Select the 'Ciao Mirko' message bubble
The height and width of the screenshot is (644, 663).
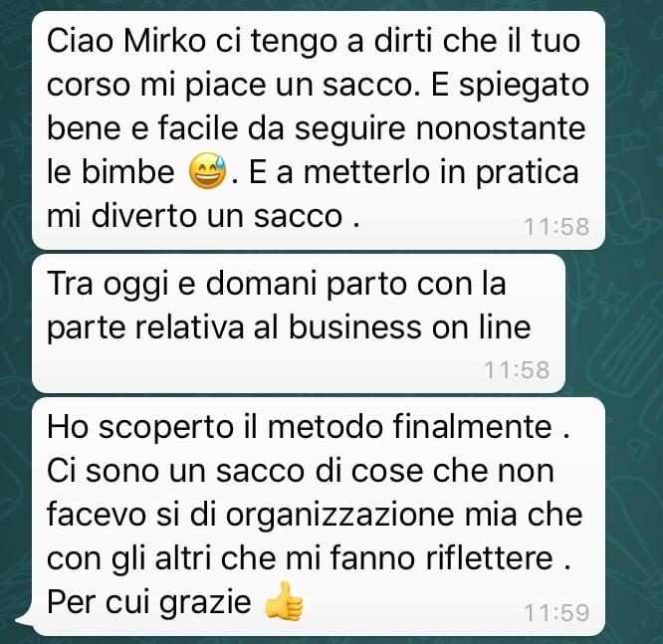(x=319, y=130)
